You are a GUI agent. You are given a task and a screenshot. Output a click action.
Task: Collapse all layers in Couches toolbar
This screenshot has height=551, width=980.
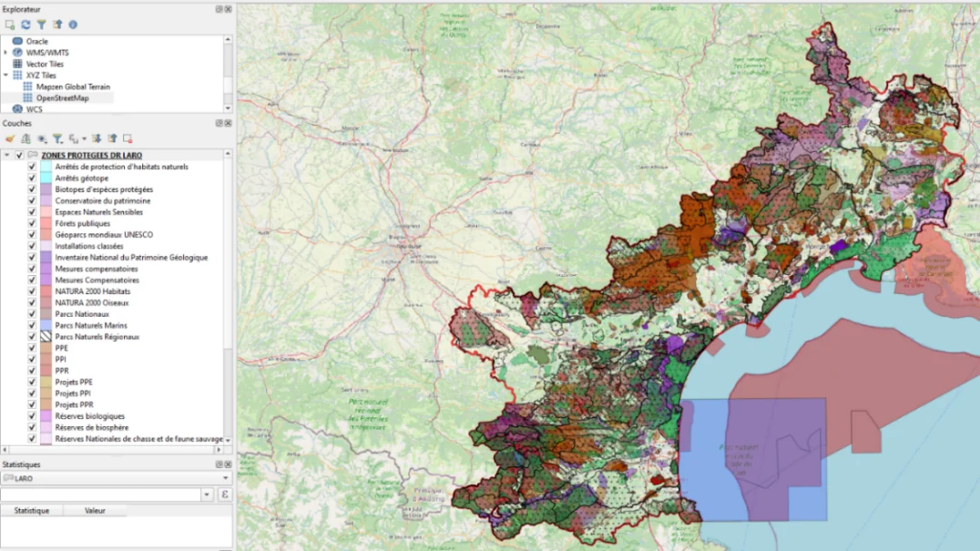point(112,138)
